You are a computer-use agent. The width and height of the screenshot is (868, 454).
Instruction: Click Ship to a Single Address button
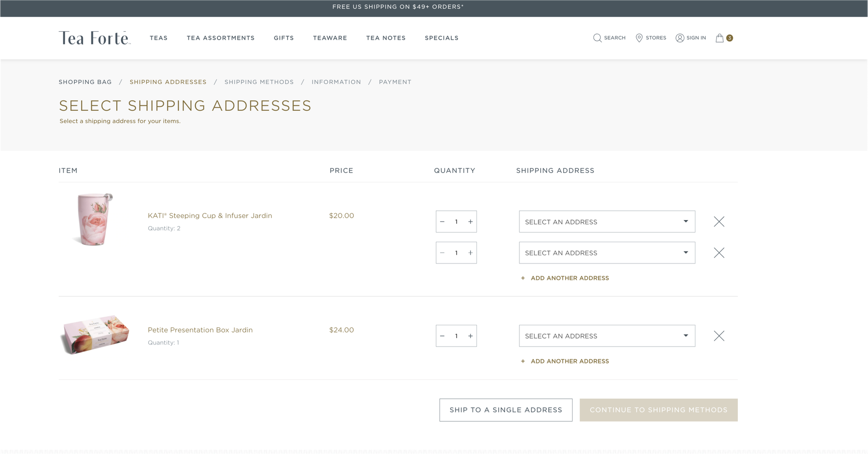point(506,410)
